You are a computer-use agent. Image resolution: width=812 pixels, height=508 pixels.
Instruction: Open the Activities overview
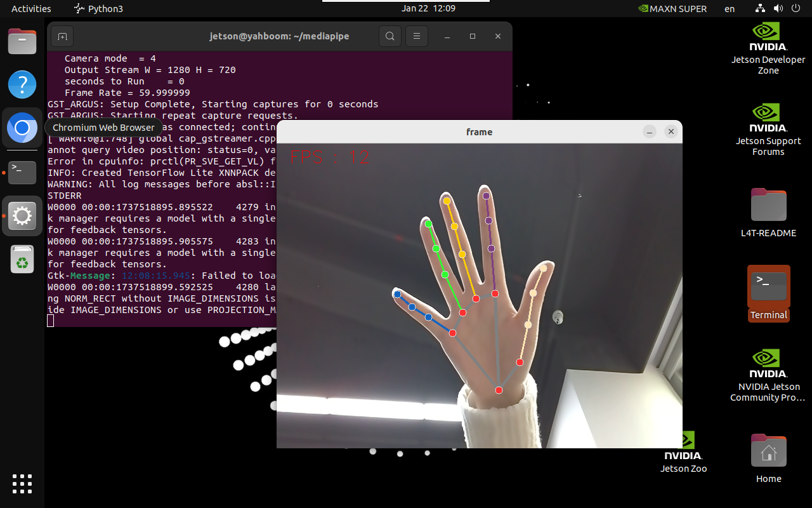point(31,9)
